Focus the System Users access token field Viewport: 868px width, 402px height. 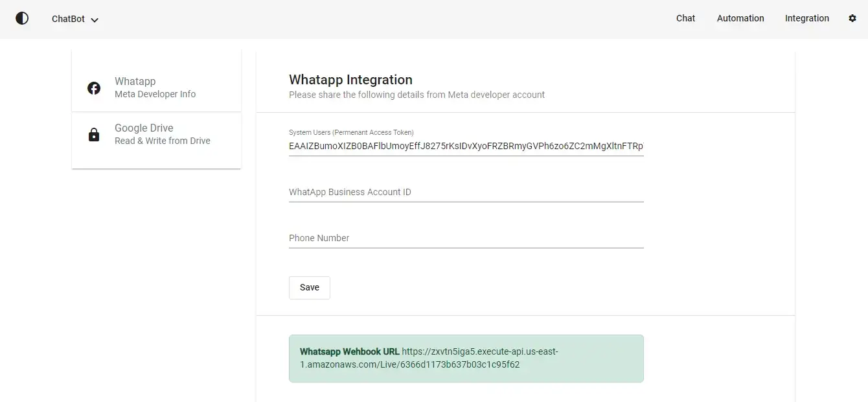pyautogui.click(x=466, y=147)
